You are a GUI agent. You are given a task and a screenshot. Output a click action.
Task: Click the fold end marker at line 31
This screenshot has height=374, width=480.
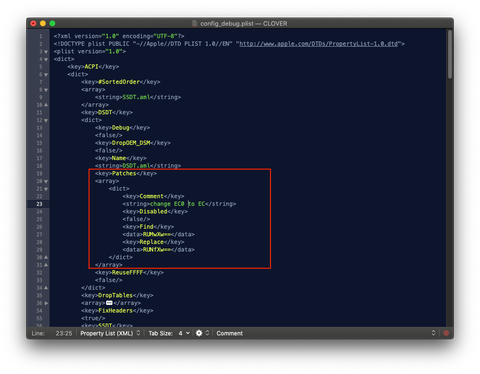click(46, 265)
